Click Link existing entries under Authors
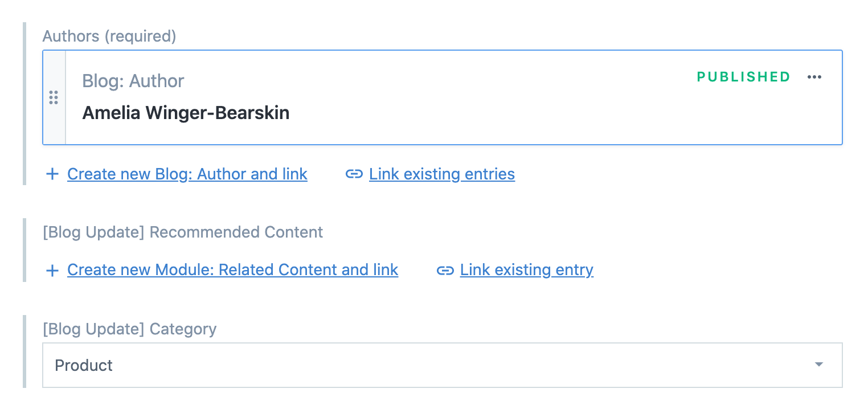This screenshot has width=868, height=417. pos(441,174)
